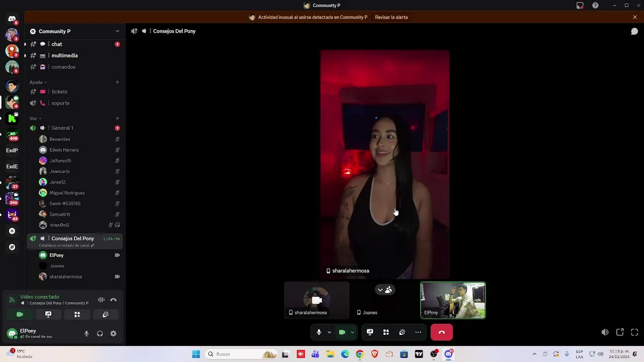Open microphone input options arrow
The width and height of the screenshot is (644, 362).
(329, 332)
